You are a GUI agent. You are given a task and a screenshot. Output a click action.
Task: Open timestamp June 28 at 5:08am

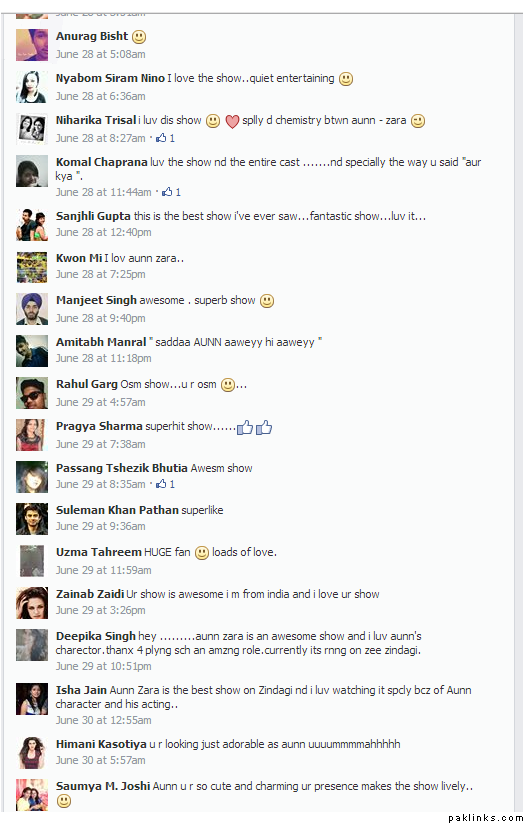coord(101,54)
